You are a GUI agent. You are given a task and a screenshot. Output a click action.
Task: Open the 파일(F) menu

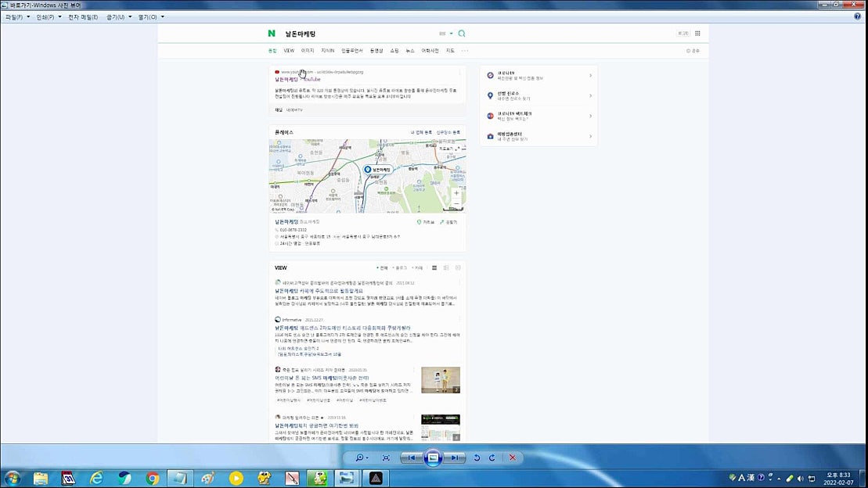[16, 16]
